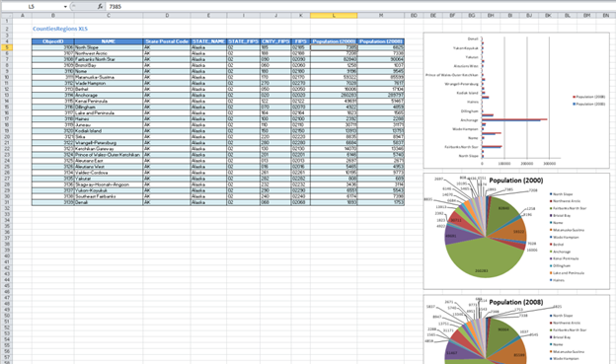Click the NAME table header cell
616x364 pixels.
109,41
